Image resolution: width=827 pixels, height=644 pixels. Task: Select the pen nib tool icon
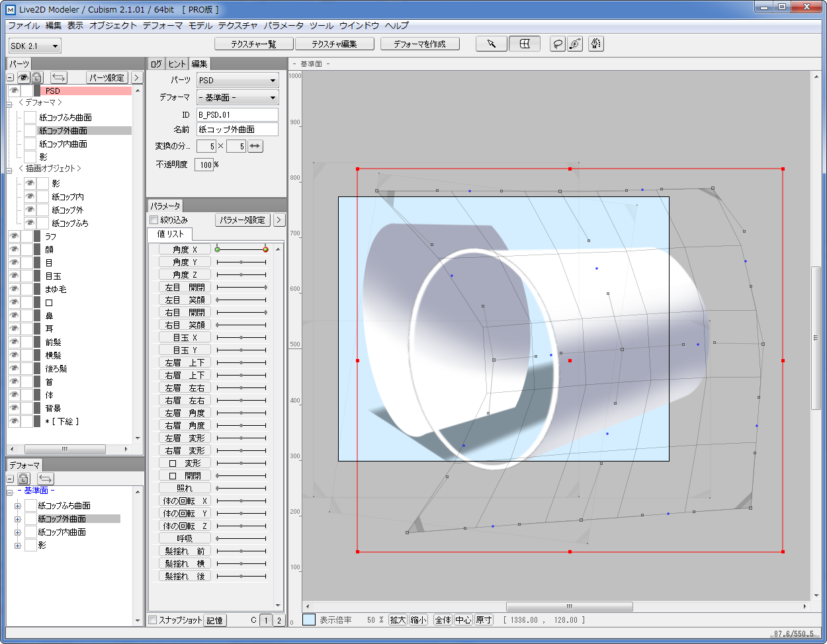click(595, 44)
